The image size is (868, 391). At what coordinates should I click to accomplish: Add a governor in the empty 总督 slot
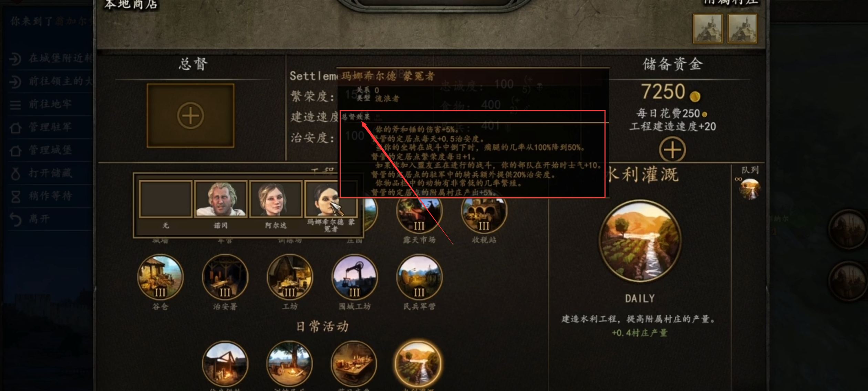pyautogui.click(x=190, y=116)
